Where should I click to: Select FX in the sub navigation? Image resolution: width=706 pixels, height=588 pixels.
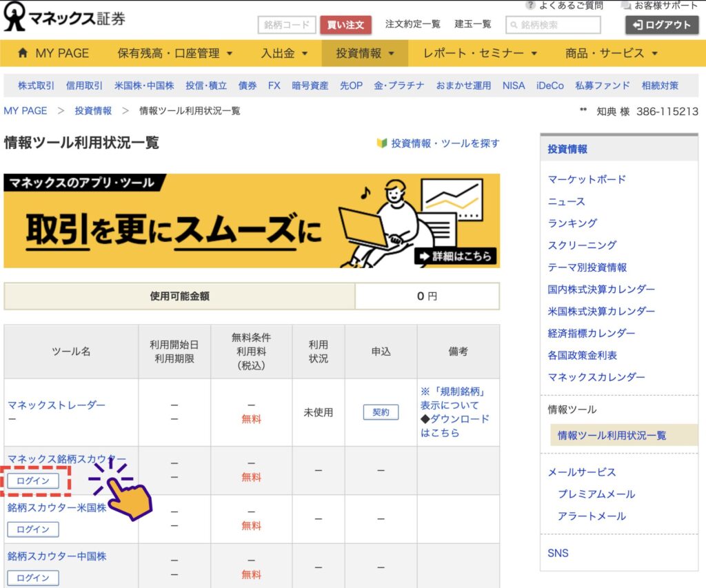click(274, 85)
